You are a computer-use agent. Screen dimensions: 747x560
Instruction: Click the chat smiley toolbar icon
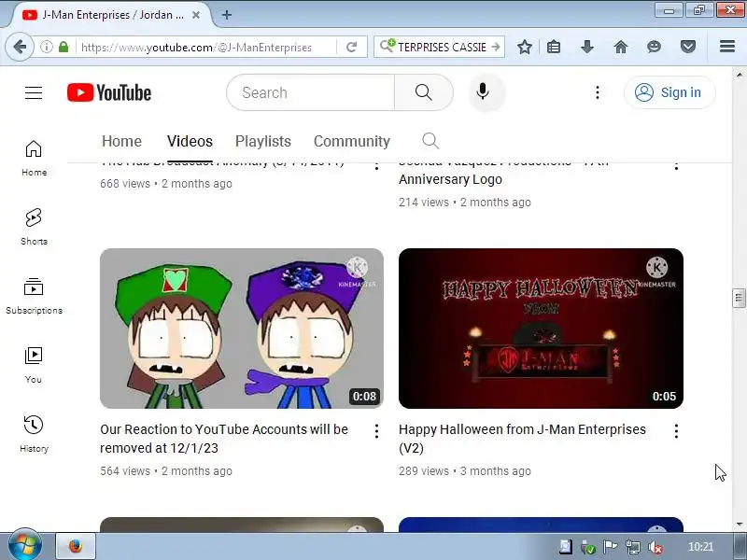pyautogui.click(x=655, y=47)
